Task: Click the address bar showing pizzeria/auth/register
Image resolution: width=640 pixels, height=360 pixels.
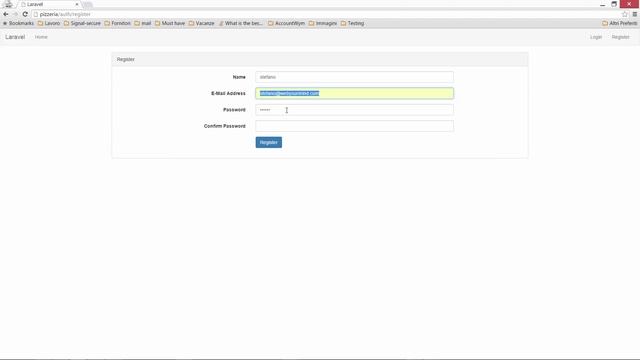Action: tap(327, 14)
